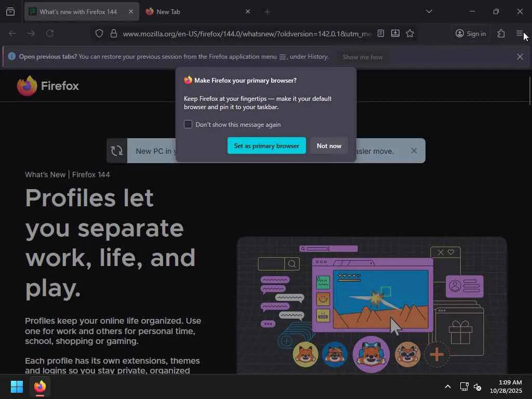532x399 pixels.
Task: Click the Firefox taskbar icon
Action: pyautogui.click(x=39, y=387)
